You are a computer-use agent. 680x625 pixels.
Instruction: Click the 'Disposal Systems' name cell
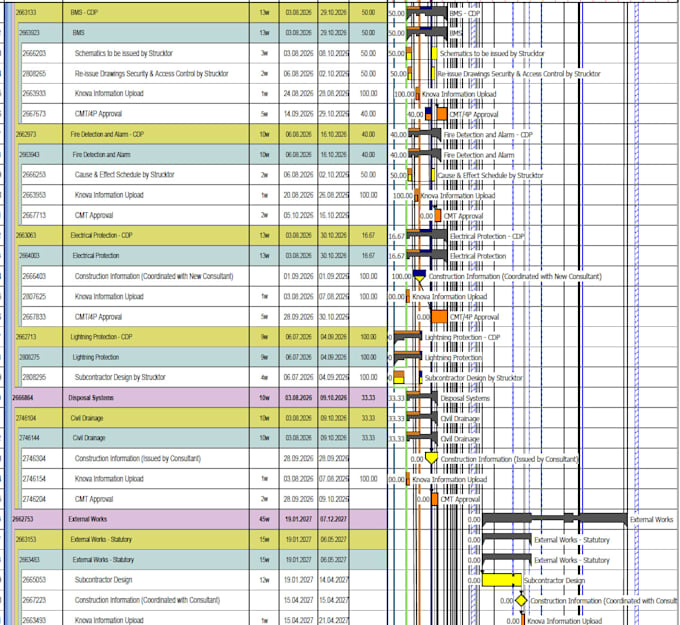(156, 398)
